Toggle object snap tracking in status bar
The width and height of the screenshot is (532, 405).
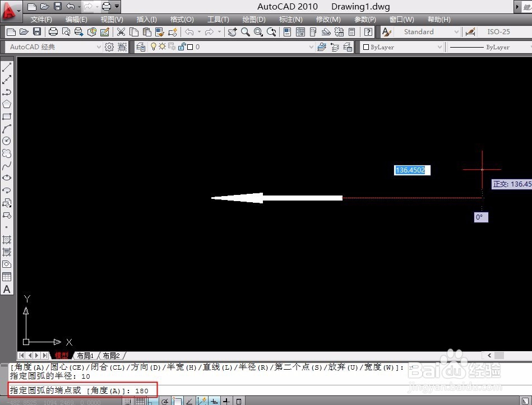click(189, 401)
